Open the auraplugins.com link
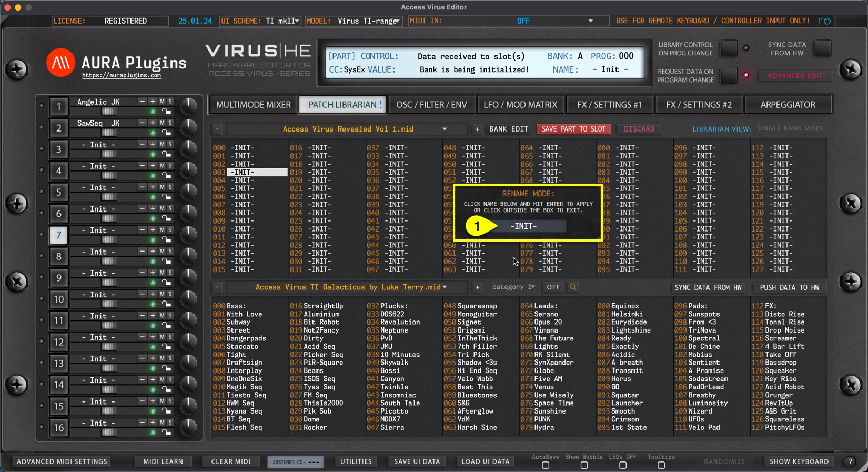Image resolution: width=868 pixels, height=472 pixels. pyautogui.click(x=122, y=76)
